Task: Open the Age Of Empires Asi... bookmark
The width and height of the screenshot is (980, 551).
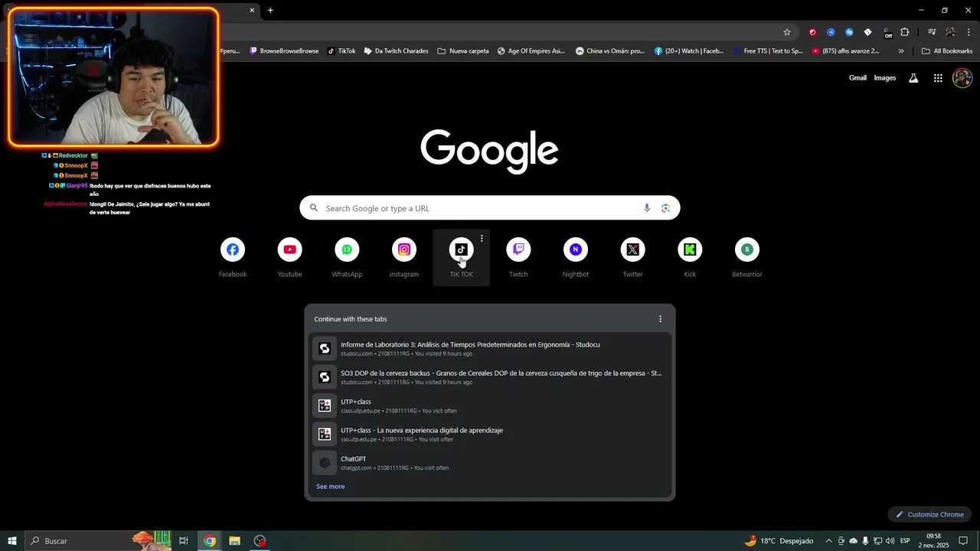Action: 531,51
